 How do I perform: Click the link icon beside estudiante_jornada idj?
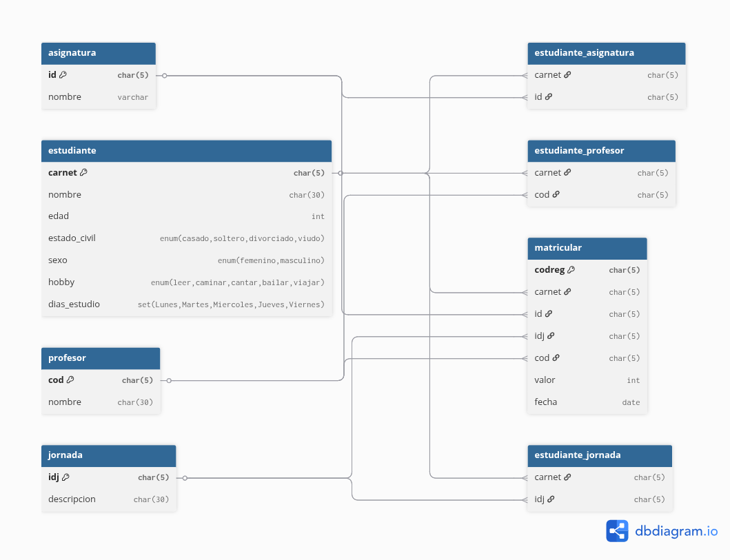551,499
